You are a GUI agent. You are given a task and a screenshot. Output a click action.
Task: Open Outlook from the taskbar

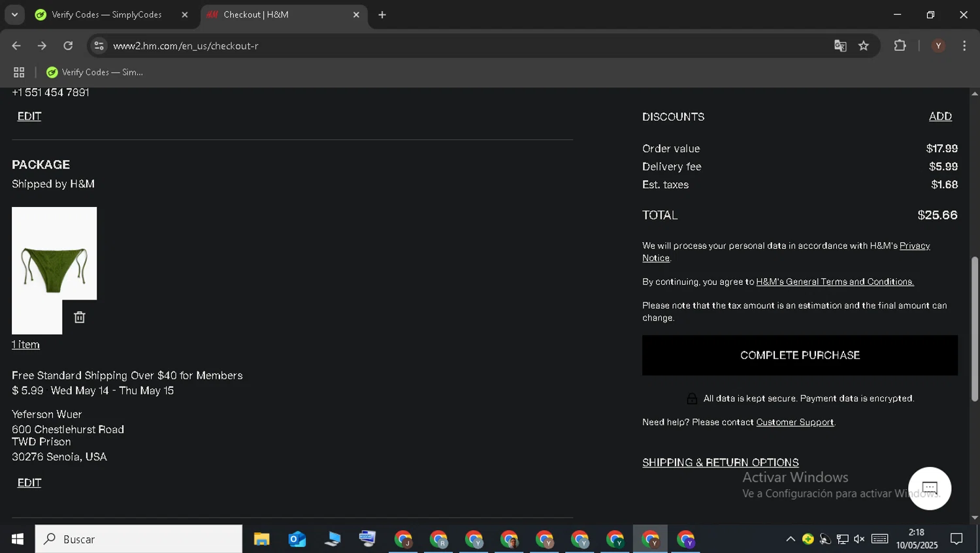(297, 539)
